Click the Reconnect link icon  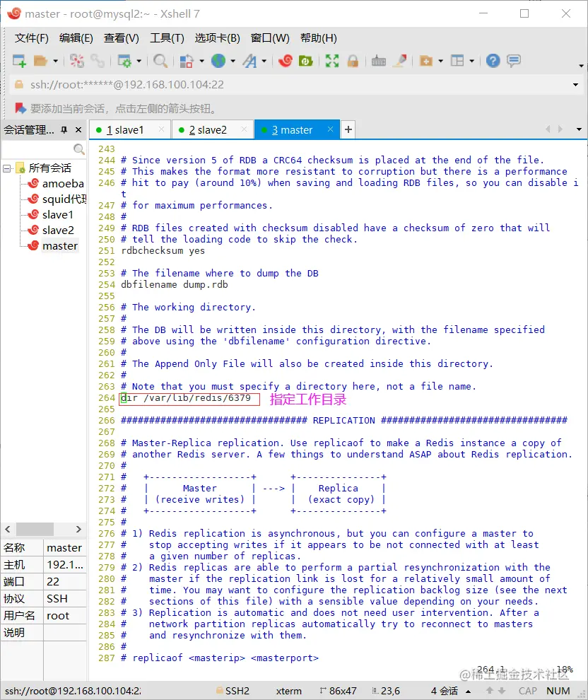(98, 61)
